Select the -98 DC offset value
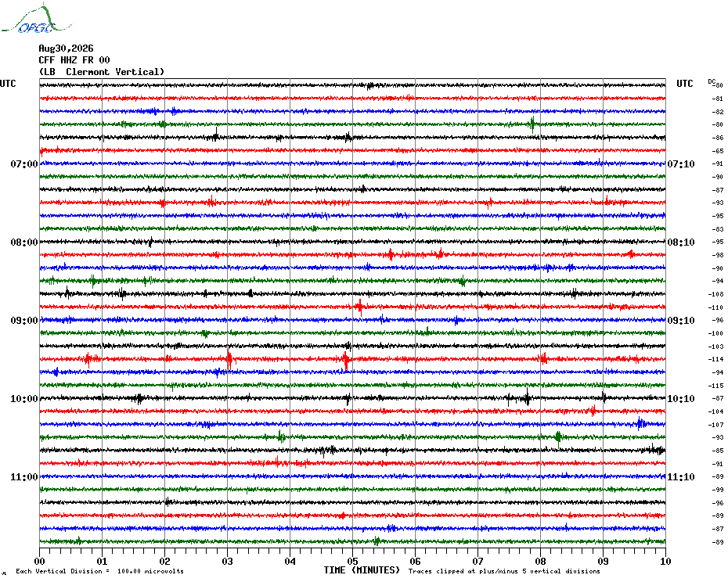Screen dimensions: 728x582 (x=717, y=255)
